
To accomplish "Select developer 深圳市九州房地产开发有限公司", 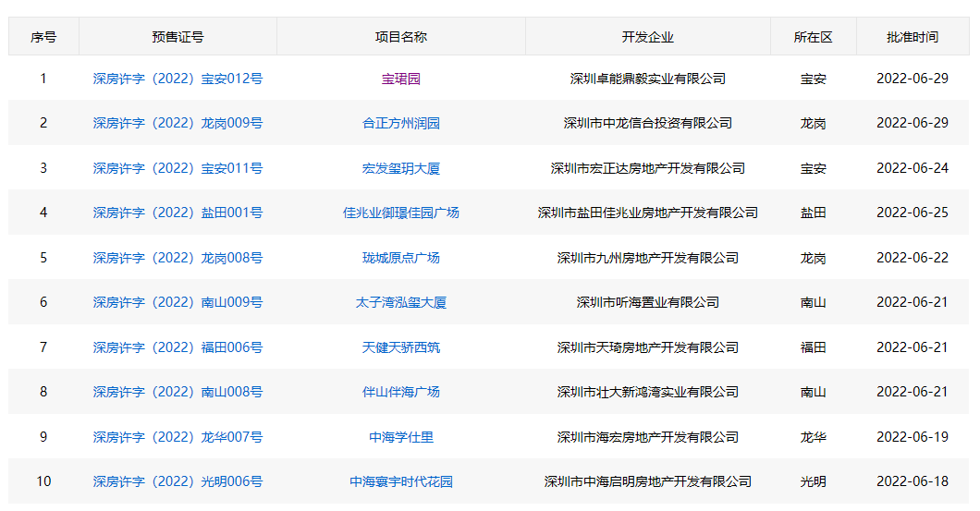I will click(647, 258).
